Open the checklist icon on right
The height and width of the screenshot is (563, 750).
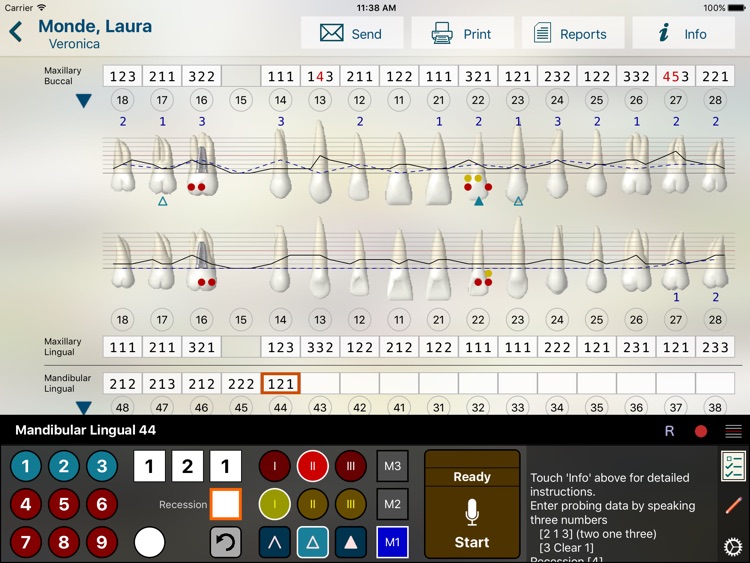click(733, 466)
